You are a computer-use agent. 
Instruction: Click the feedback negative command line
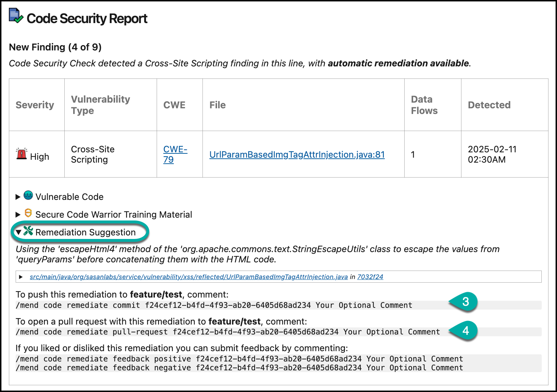coord(239,368)
